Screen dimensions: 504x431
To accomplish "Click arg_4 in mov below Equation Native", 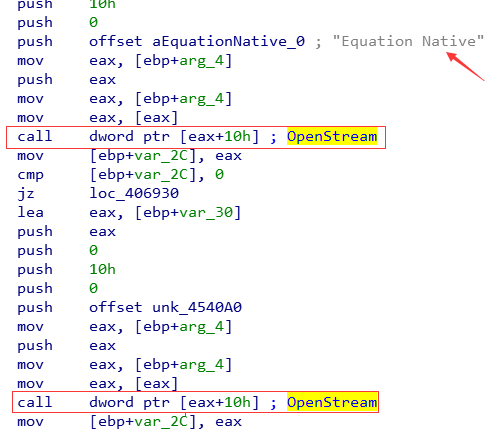I will coord(201,61).
